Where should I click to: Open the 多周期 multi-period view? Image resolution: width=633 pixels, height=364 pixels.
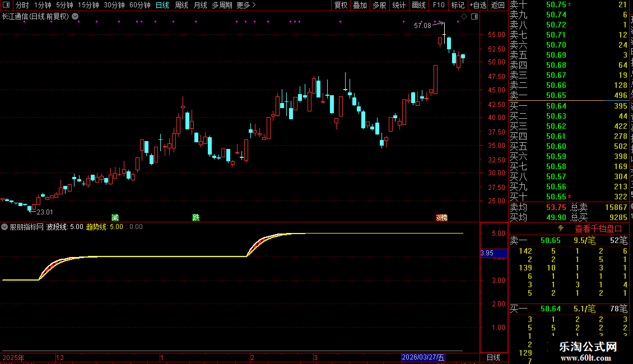tap(222, 5)
